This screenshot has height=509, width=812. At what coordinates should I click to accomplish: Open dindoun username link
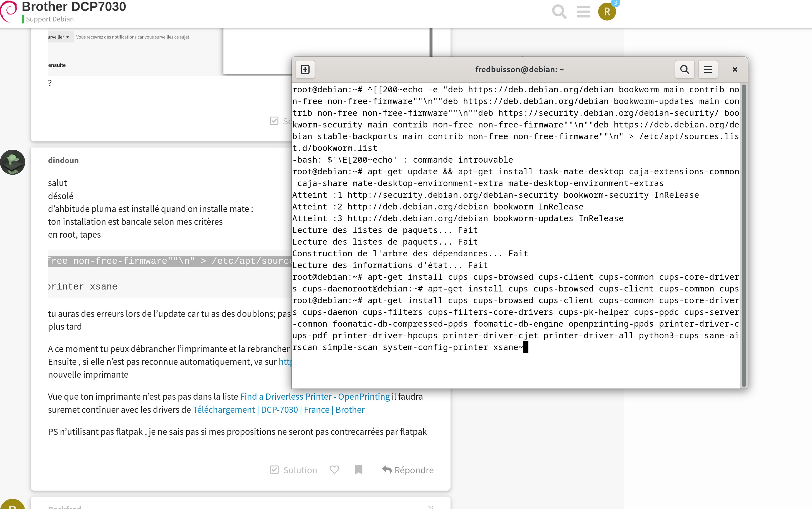coord(63,160)
